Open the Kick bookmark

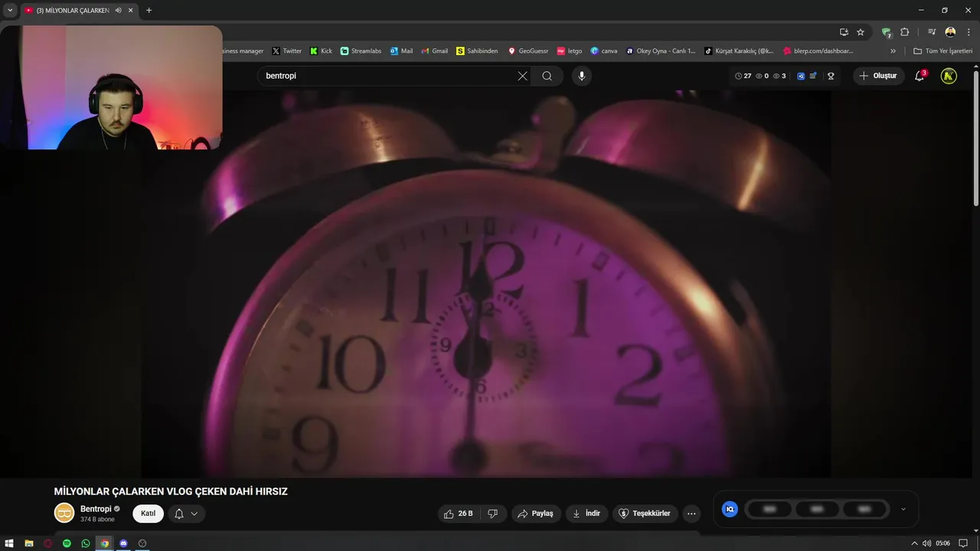tap(321, 51)
